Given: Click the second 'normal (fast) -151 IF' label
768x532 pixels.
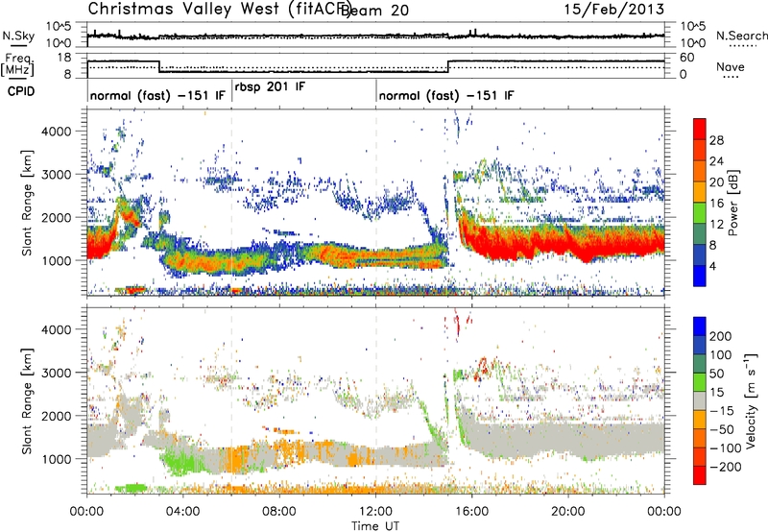Looking at the screenshot, I should (x=446, y=95).
